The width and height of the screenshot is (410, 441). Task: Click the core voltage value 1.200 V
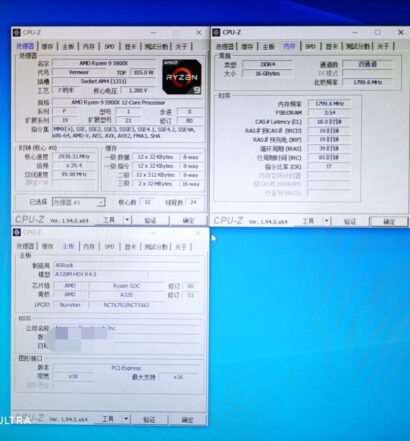(138, 90)
